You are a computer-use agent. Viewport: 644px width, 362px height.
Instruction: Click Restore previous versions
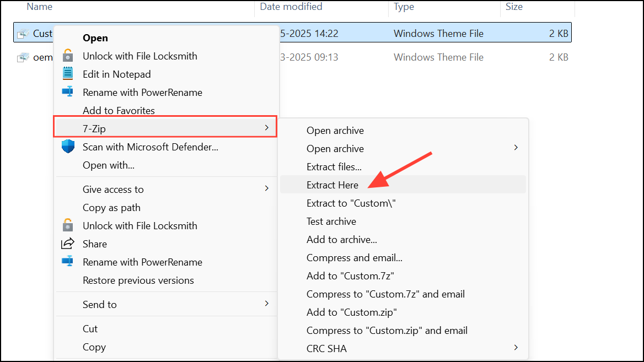[138, 280]
